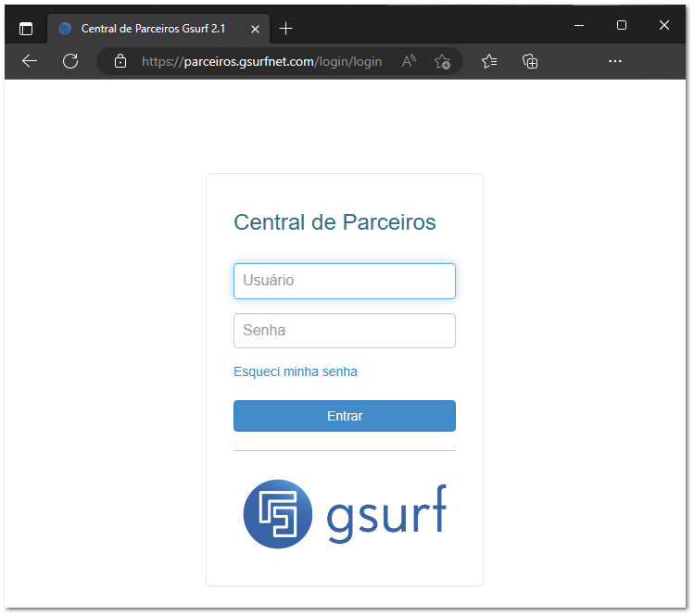Focus the Senha password field
The width and height of the screenshot is (694, 616).
click(x=345, y=331)
